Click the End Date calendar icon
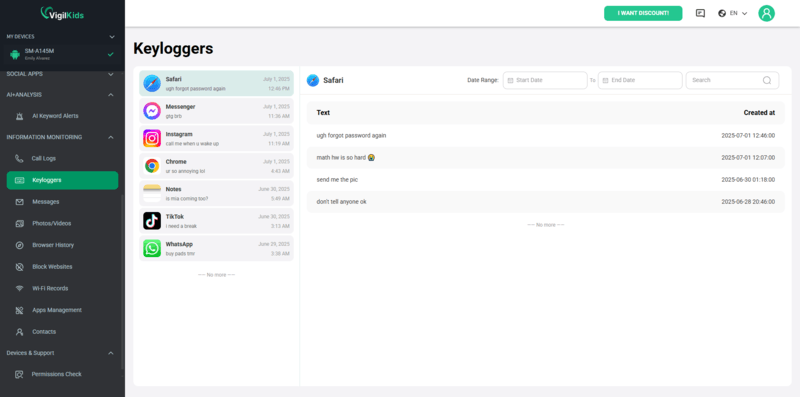 605,81
